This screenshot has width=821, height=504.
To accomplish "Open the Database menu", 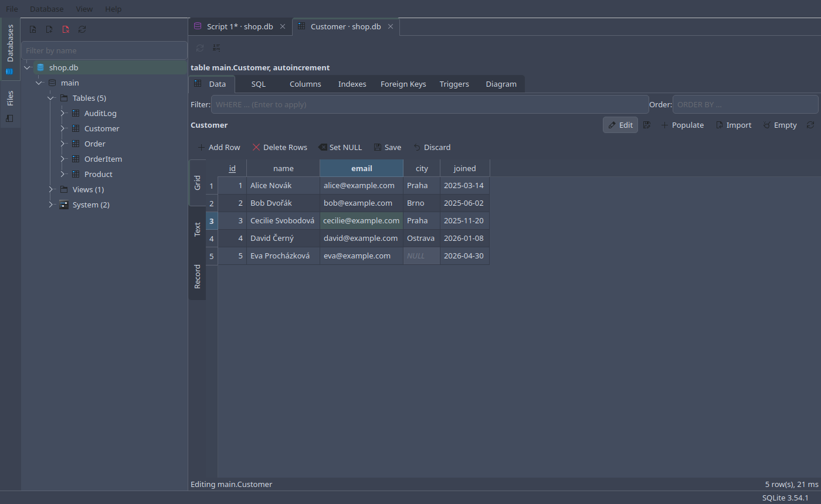I will tap(47, 9).
